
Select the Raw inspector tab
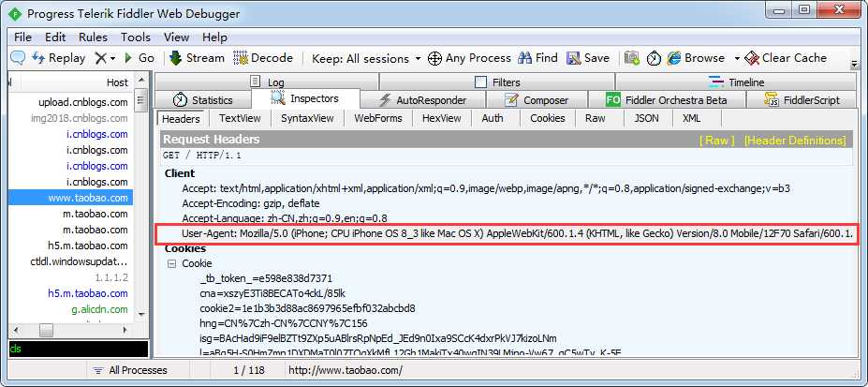(x=596, y=118)
